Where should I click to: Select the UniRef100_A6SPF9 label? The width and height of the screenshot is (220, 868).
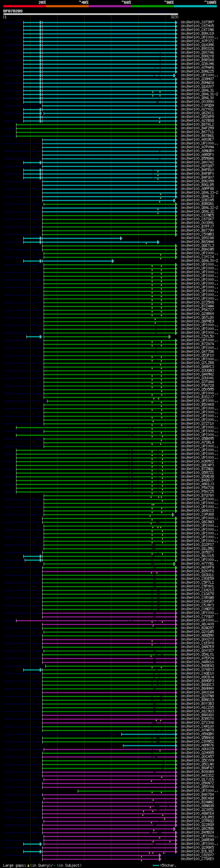(197, 568)
